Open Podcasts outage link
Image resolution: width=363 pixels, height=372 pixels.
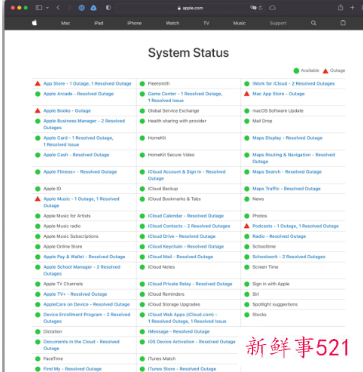(295, 226)
